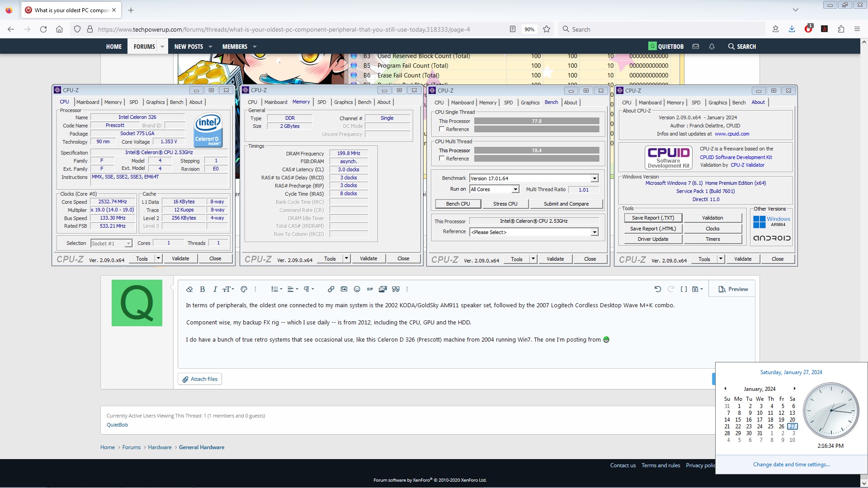Click the Preview editor button
868x488 pixels.
pos(733,289)
